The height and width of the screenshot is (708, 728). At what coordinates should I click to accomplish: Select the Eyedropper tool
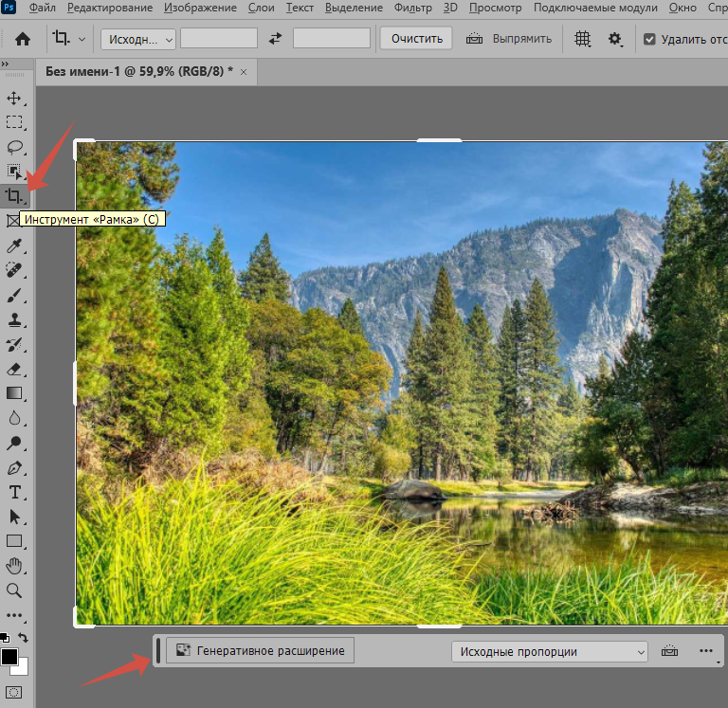(14, 245)
